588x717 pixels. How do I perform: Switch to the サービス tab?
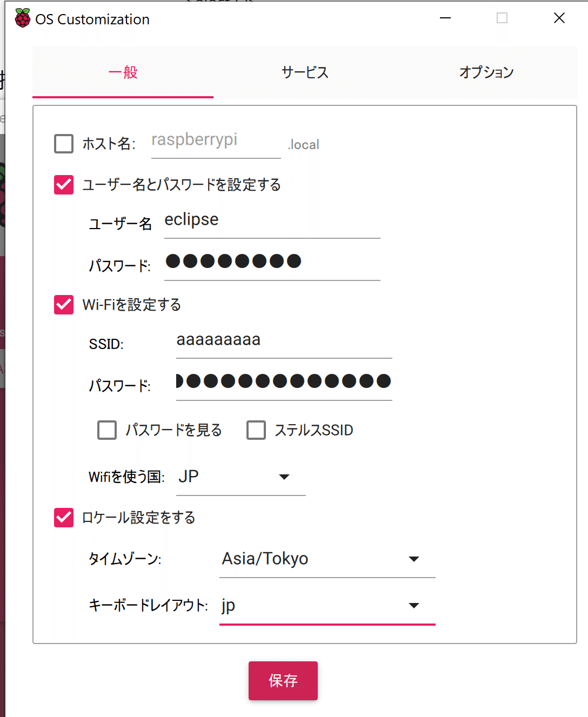[305, 72]
